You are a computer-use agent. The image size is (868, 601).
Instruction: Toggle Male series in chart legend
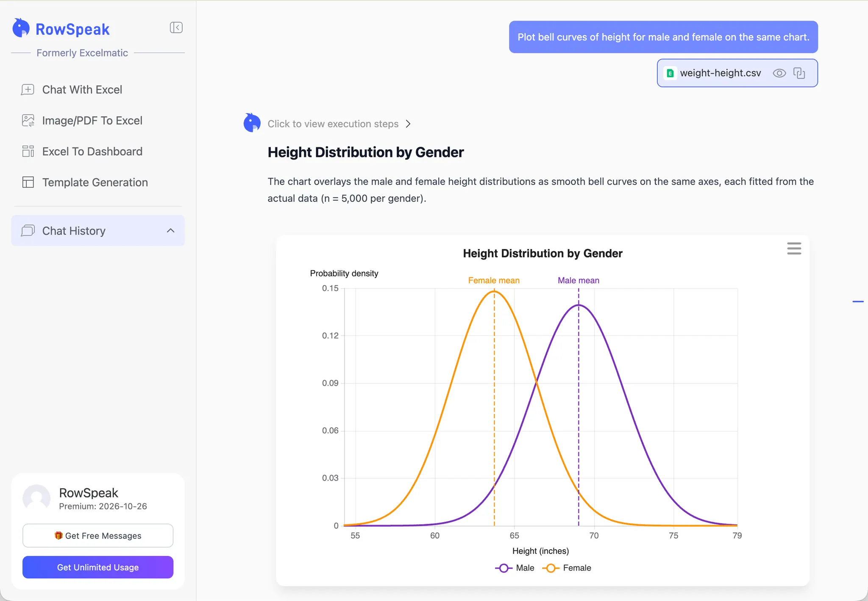click(515, 568)
